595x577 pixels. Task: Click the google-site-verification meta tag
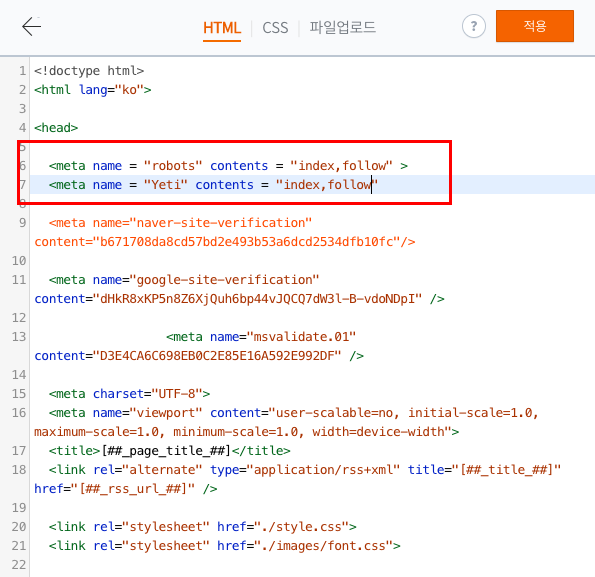coord(184,280)
